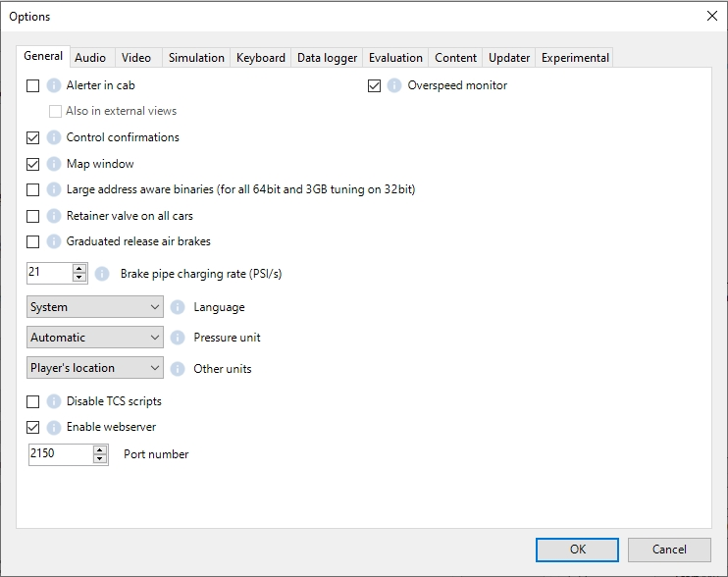Image resolution: width=728 pixels, height=577 pixels.
Task: Enable the Alerter in cab checkbox
Action: point(33,86)
